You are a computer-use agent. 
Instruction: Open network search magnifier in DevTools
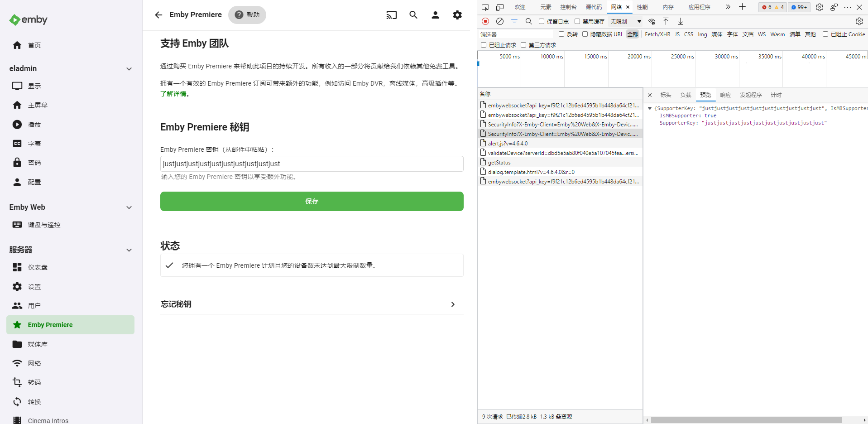(x=528, y=21)
